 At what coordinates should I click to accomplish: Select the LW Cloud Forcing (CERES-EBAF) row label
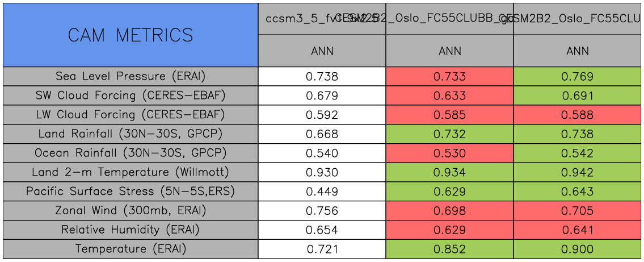pyautogui.click(x=131, y=115)
